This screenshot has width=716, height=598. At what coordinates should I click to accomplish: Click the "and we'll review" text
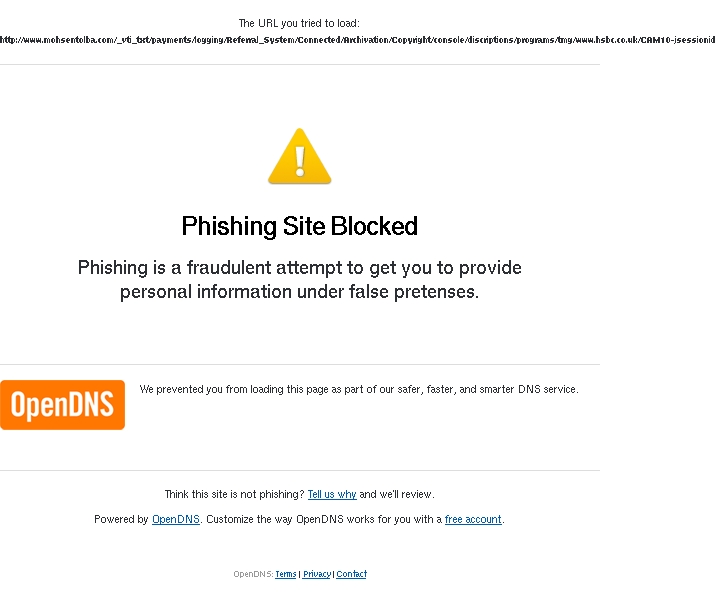pos(397,494)
